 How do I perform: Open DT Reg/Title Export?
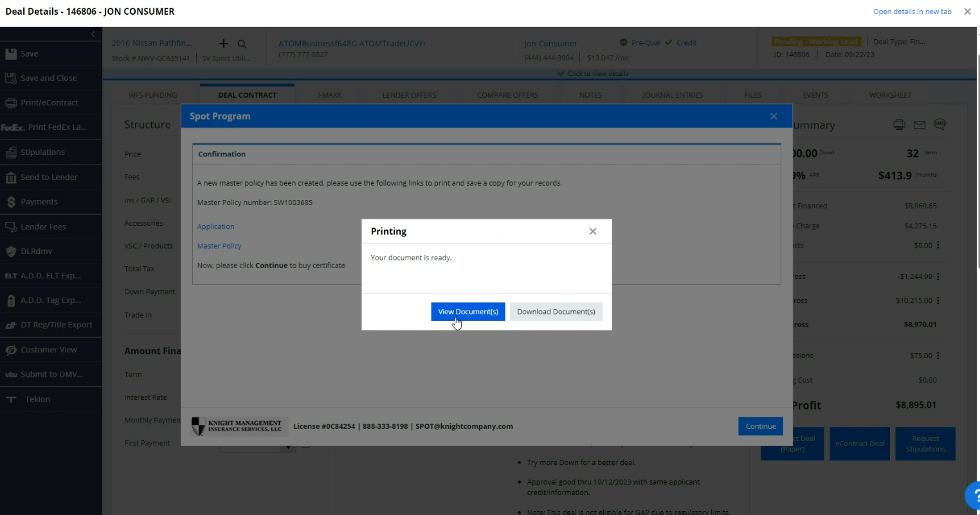[51, 325]
